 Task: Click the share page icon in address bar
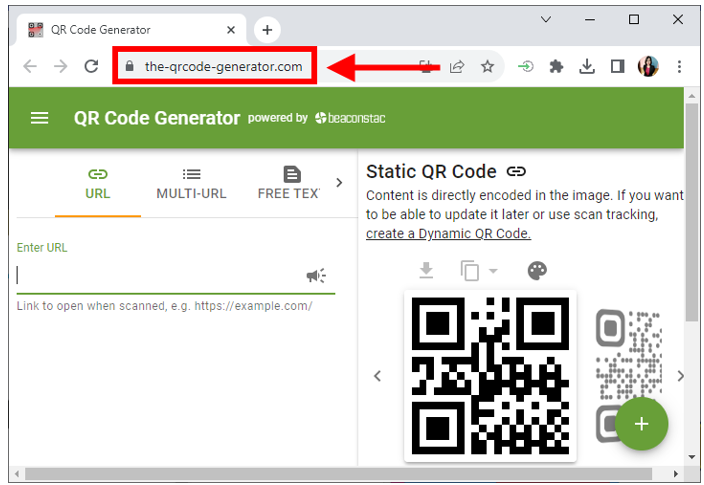(x=457, y=67)
